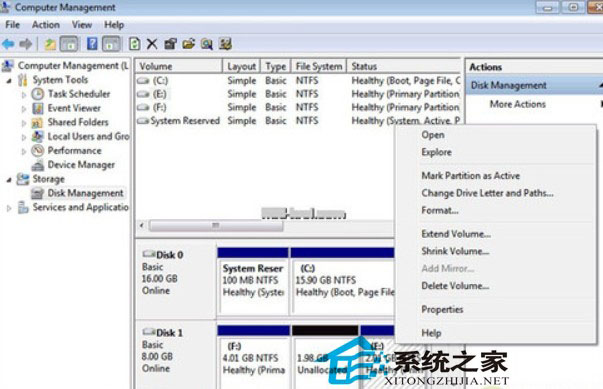
Task: Click the Local Users and Groups icon
Action: (38, 136)
